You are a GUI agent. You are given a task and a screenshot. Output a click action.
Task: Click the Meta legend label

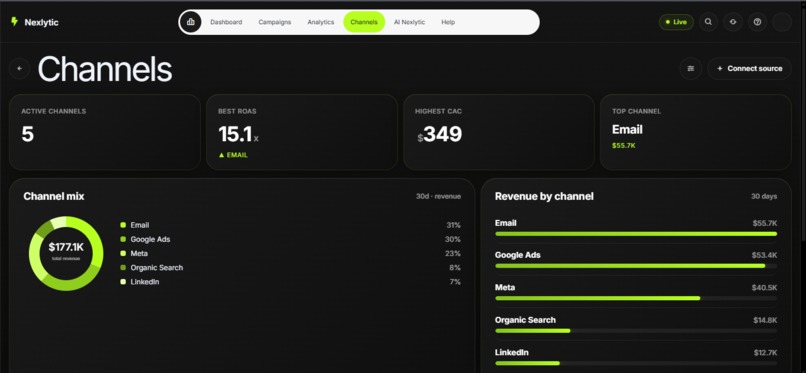[x=139, y=253]
